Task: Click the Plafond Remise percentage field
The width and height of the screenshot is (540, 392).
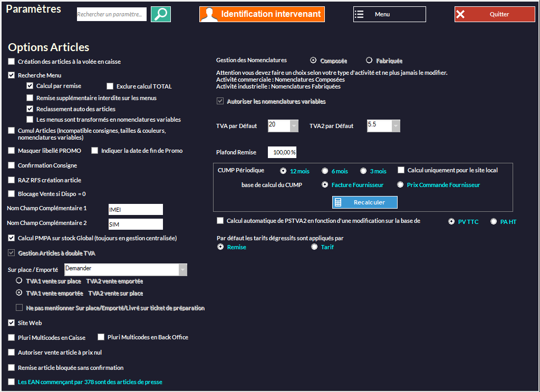Action: [x=282, y=152]
